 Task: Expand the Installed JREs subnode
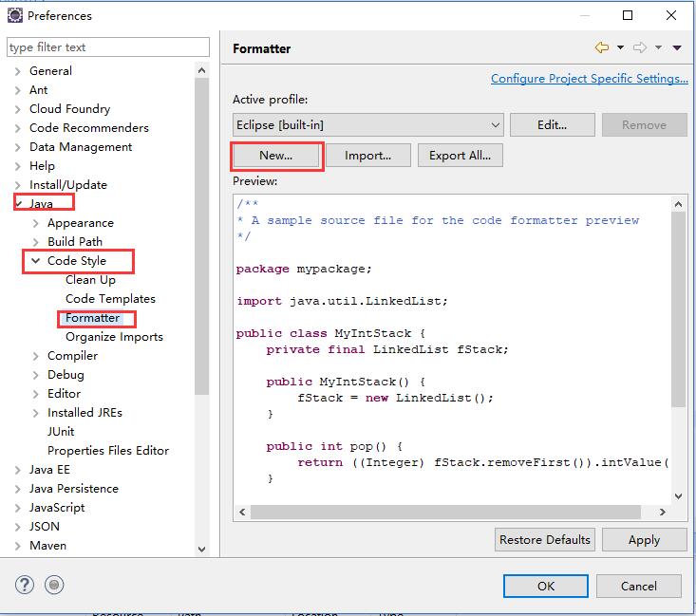coord(36,413)
